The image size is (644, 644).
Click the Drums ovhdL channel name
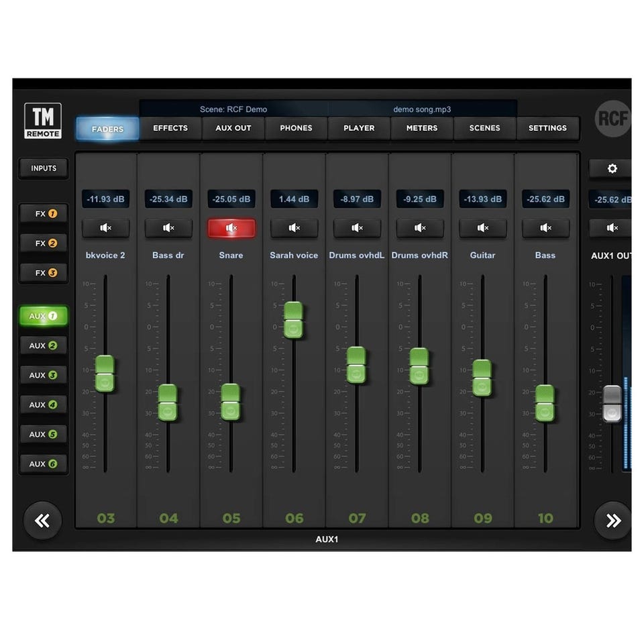[357, 255]
